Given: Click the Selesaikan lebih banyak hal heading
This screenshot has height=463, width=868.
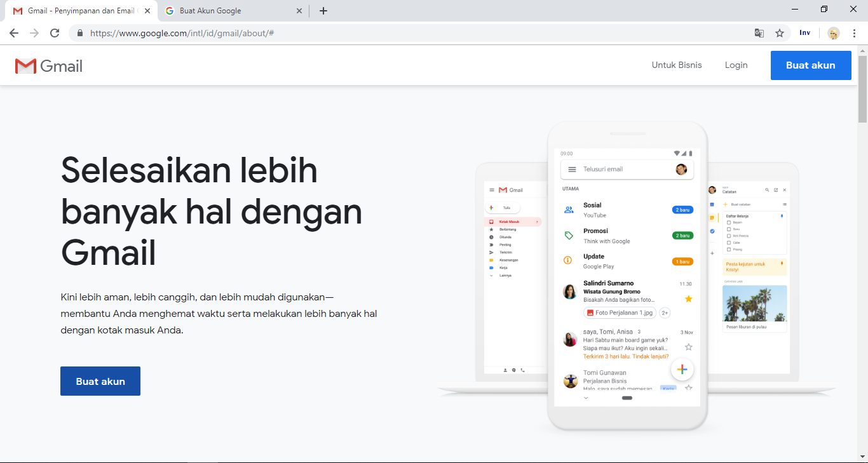Looking at the screenshot, I should [x=212, y=211].
